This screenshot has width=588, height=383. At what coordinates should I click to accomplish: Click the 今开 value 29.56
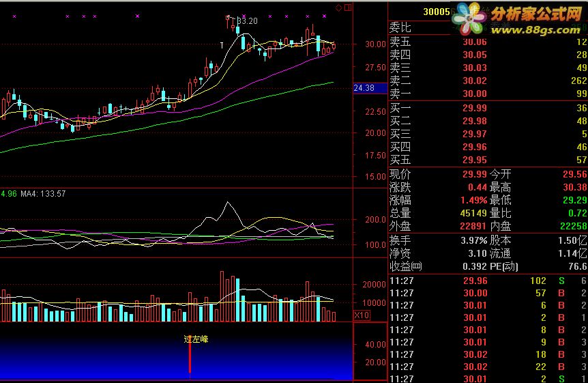pos(574,174)
